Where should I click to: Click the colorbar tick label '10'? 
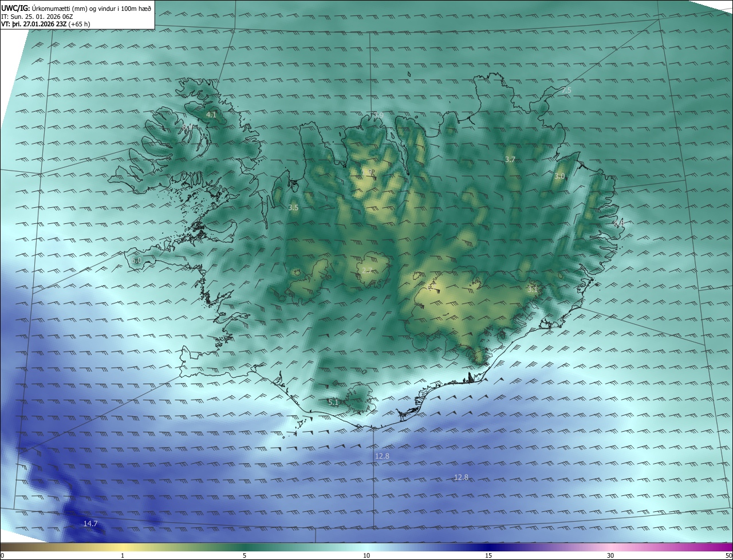(366, 555)
